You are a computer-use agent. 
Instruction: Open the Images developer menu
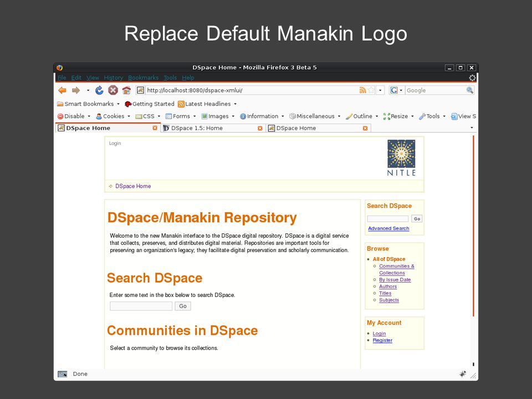(218, 116)
